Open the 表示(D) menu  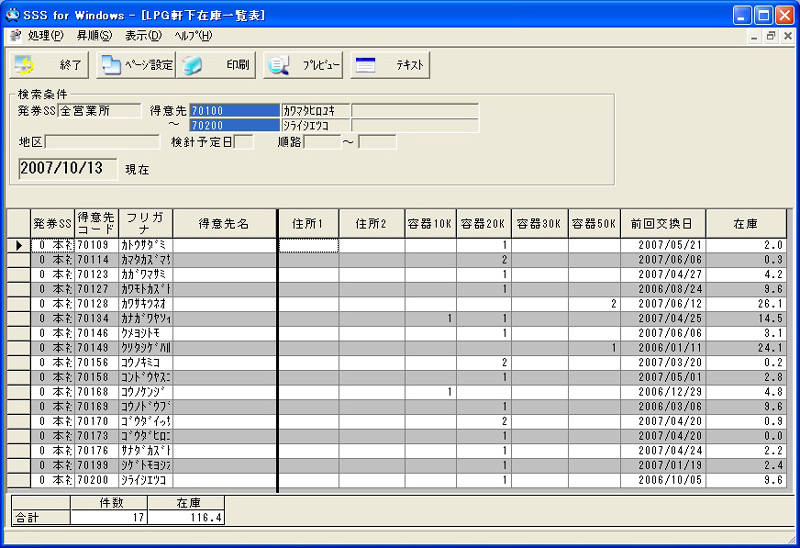[143, 36]
